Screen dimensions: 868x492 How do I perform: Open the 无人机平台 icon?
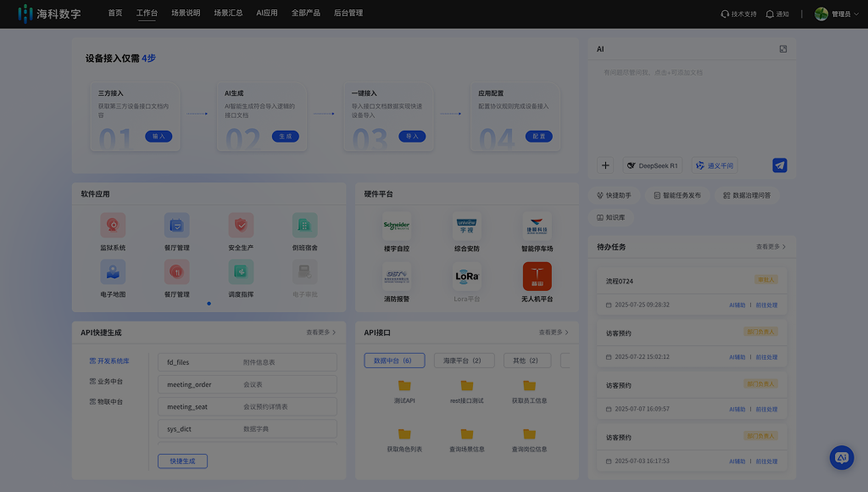pos(537,277)
